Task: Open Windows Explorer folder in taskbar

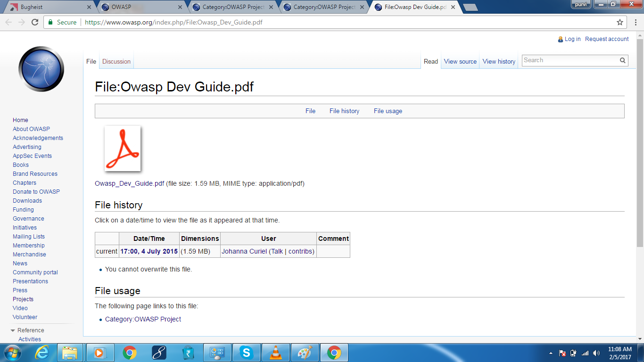Action: 70,353
